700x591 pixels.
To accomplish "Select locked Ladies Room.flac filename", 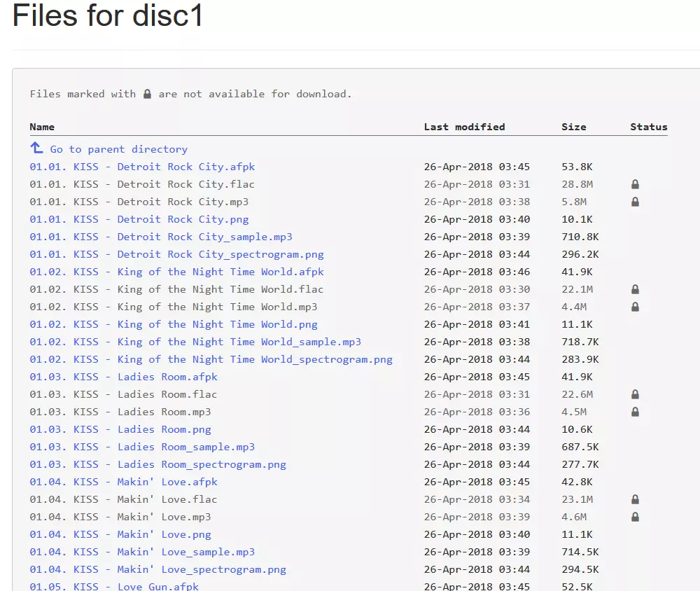I will [123, 394].
